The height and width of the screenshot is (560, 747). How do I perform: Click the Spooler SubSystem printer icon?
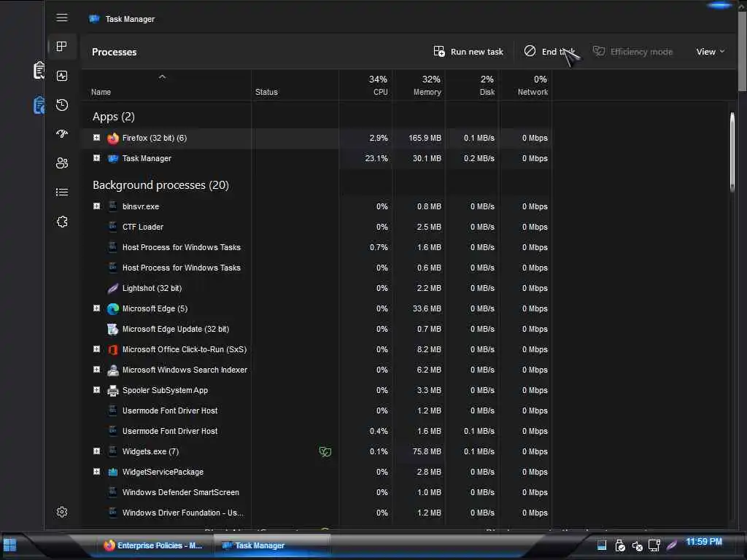click(x=113, y=391)
